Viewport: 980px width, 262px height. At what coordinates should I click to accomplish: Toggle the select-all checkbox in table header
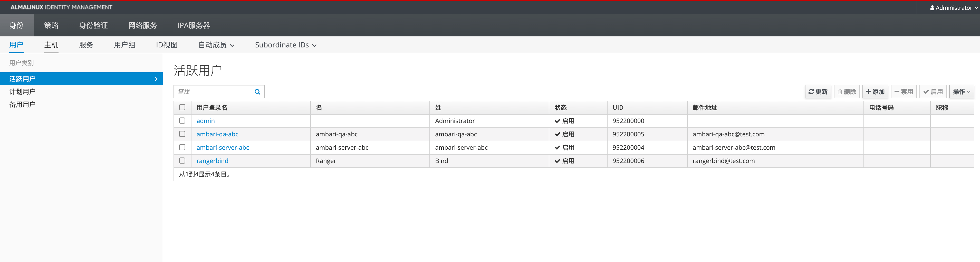(182, 107)
